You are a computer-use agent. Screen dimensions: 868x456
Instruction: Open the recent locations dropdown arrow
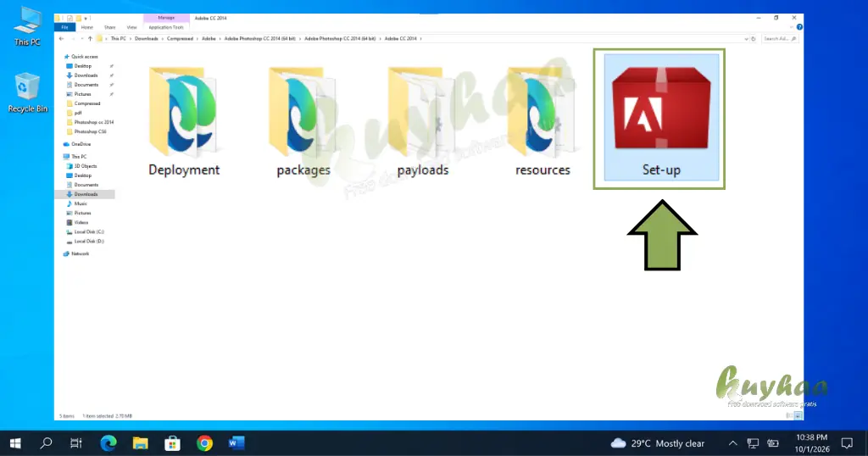tap(82, 39)
